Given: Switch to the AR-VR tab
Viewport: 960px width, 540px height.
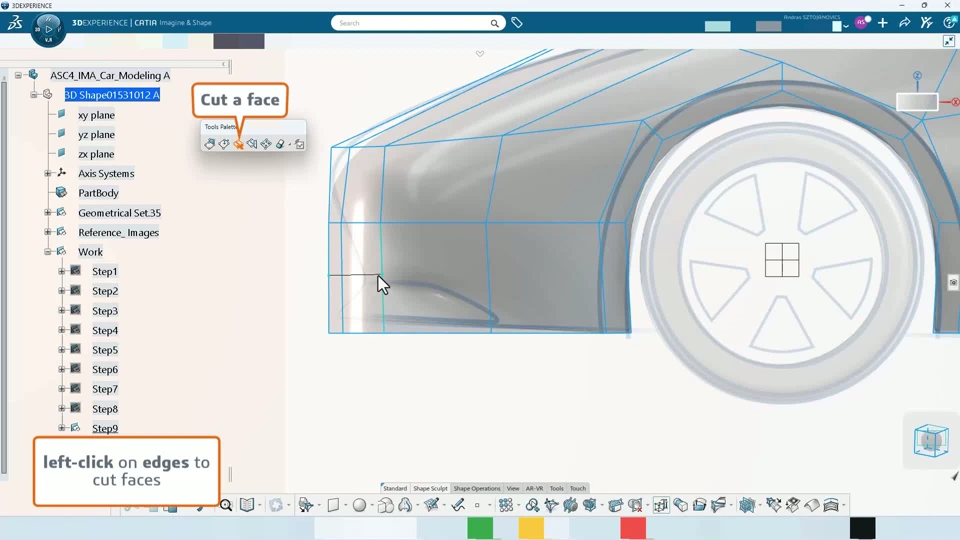Looking at the screenshot, I should [534, 489].
